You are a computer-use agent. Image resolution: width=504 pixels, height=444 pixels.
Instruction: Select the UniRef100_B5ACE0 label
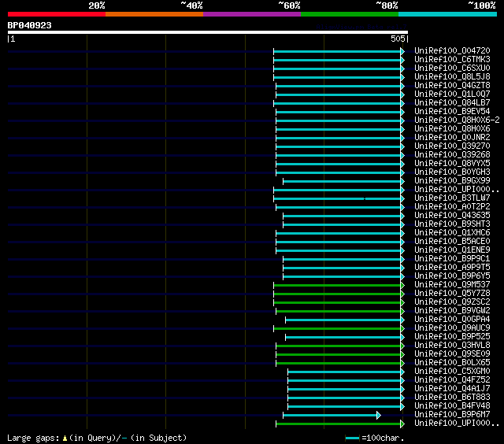pyautogui.click(x=452, y=242)
